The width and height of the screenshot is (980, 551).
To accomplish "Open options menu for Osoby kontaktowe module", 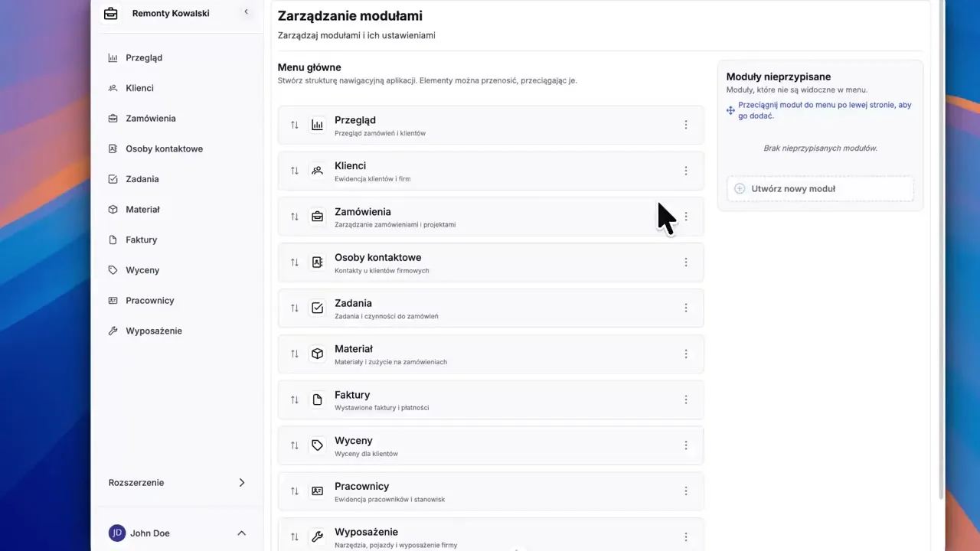I will click(x=685, y=262).
